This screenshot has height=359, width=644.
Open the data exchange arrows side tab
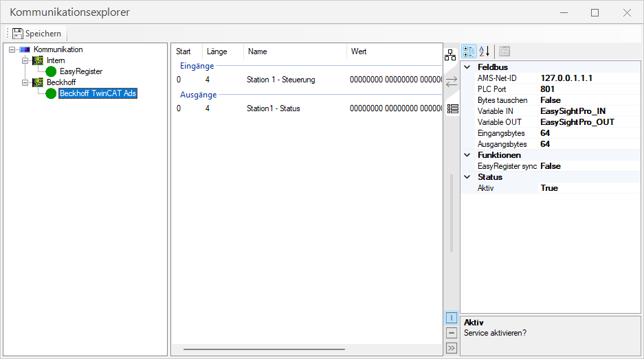451,82
